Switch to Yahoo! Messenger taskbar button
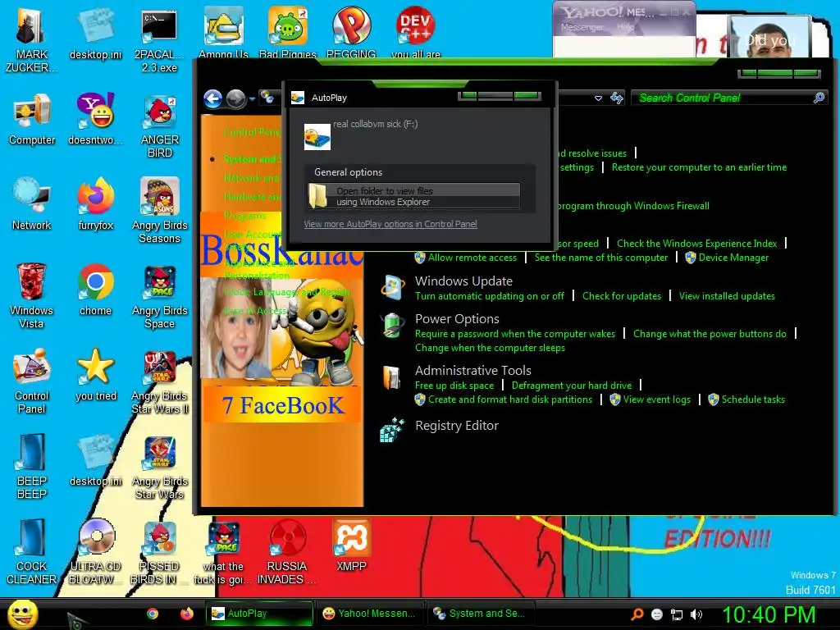Screen dimensions: 840x630 point(369,614)
